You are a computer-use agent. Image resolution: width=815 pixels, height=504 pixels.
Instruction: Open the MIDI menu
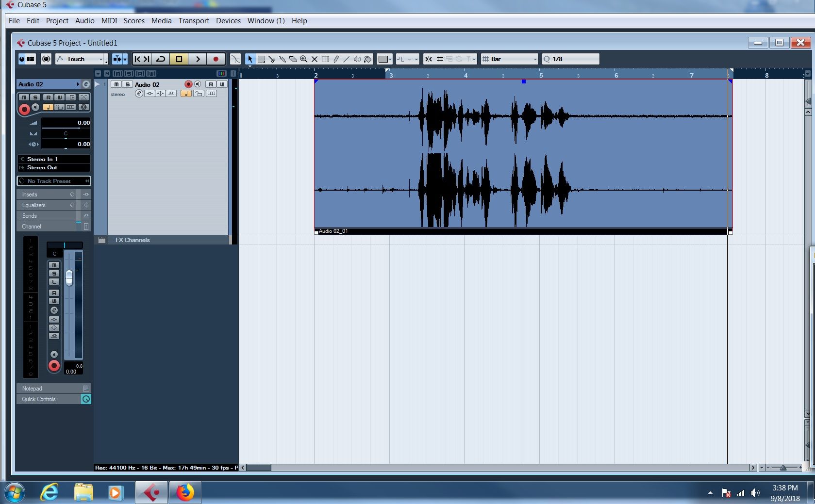pos(109,20)
